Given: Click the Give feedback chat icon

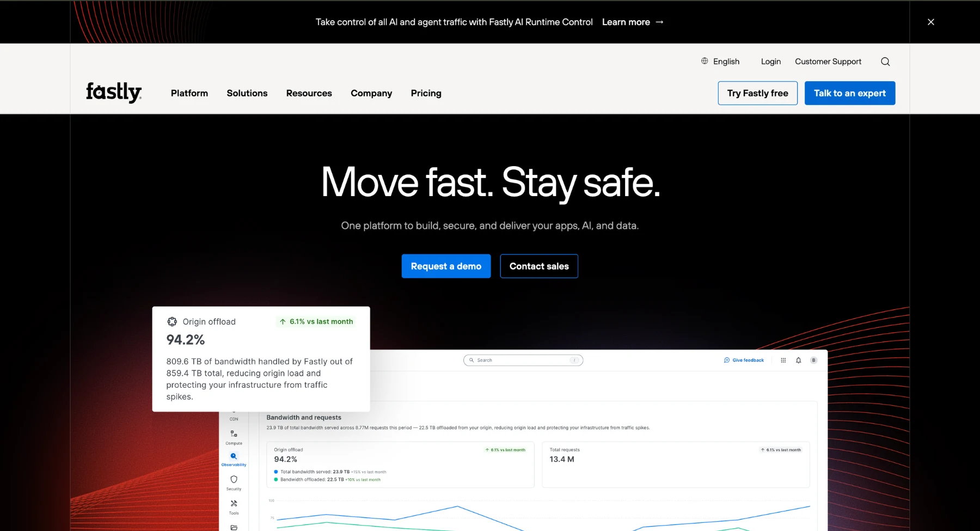Looking at the screenshot, I should point(727,360).
